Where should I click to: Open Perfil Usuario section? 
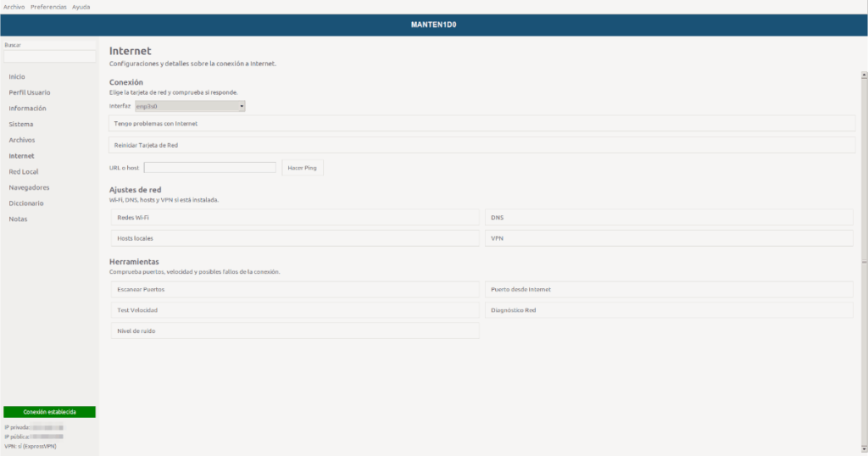30,92
